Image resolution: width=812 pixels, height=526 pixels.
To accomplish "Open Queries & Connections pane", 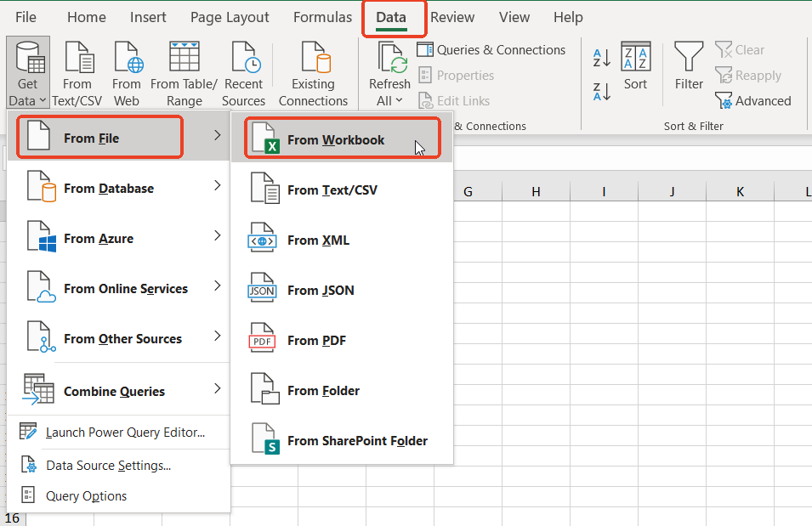I will (x=491, y=49).
